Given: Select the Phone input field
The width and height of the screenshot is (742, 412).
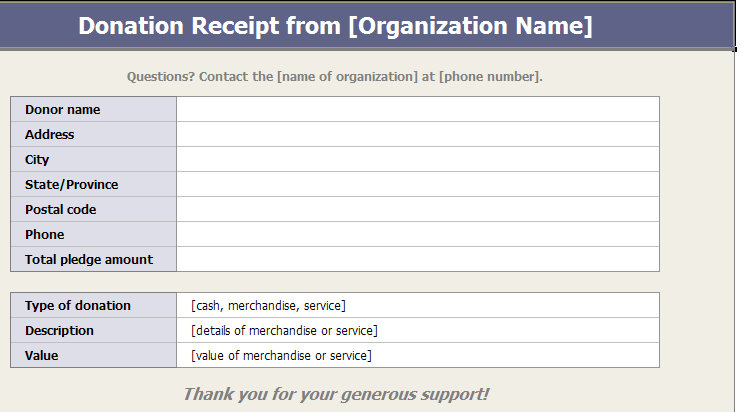Looking at the screenshot, I should point(418,235).
